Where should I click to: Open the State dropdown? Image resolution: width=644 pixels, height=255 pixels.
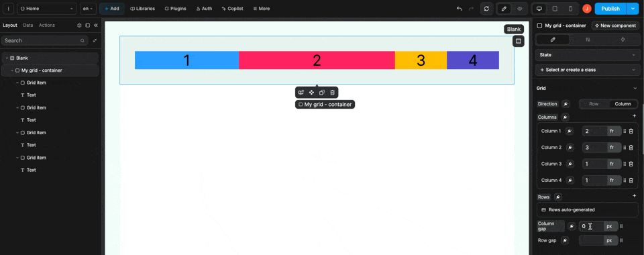pos(588,54)
